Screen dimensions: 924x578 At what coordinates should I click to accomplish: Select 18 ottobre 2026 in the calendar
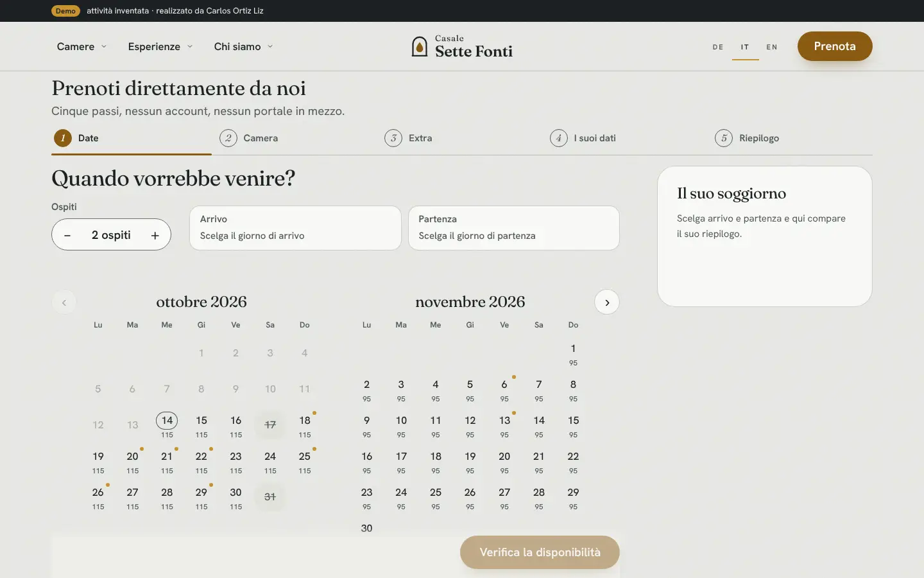click(x=305, y=425)
